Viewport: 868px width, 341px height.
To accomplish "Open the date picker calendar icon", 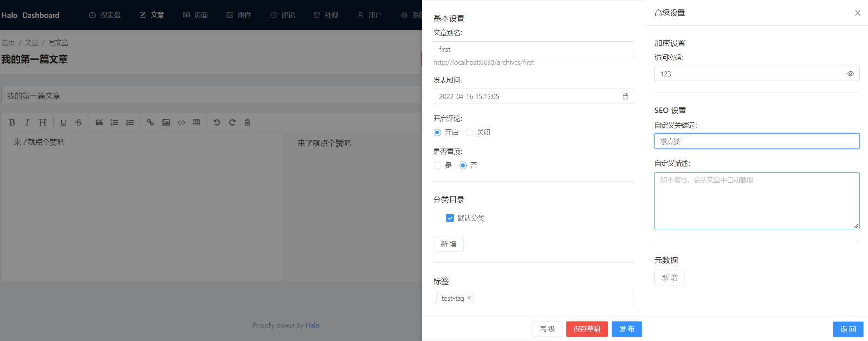I will point(625,96).
